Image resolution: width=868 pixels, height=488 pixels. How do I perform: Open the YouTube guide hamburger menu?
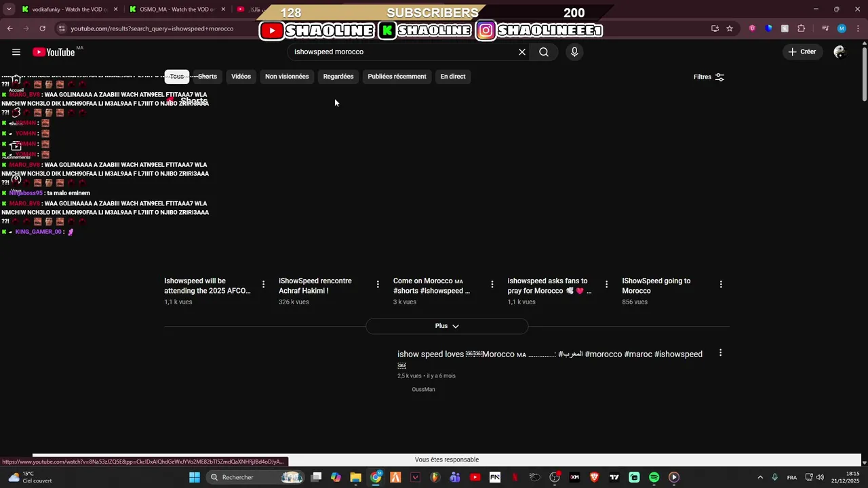coord(16,52)
